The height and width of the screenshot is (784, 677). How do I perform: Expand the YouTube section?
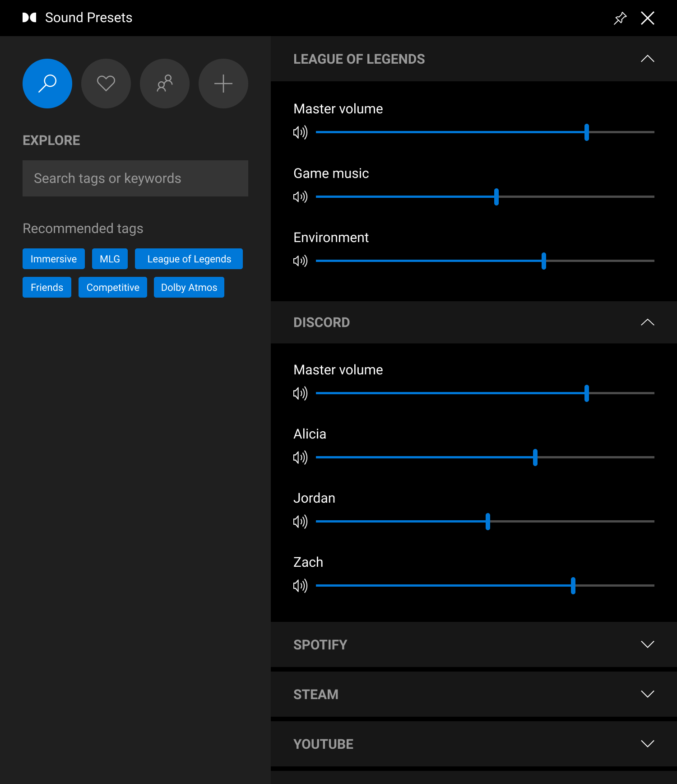pyautogui.click(x=648, y=744)
